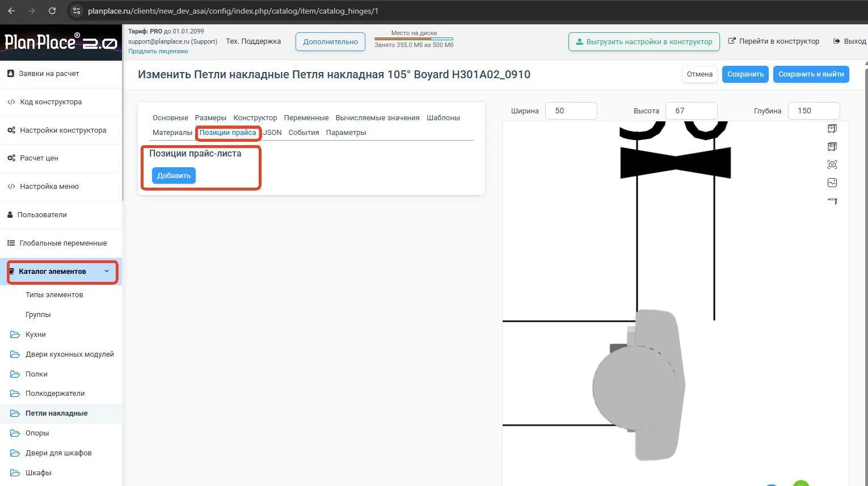
Task: Click the Высота input field
Action: click(x=691, y=111)
